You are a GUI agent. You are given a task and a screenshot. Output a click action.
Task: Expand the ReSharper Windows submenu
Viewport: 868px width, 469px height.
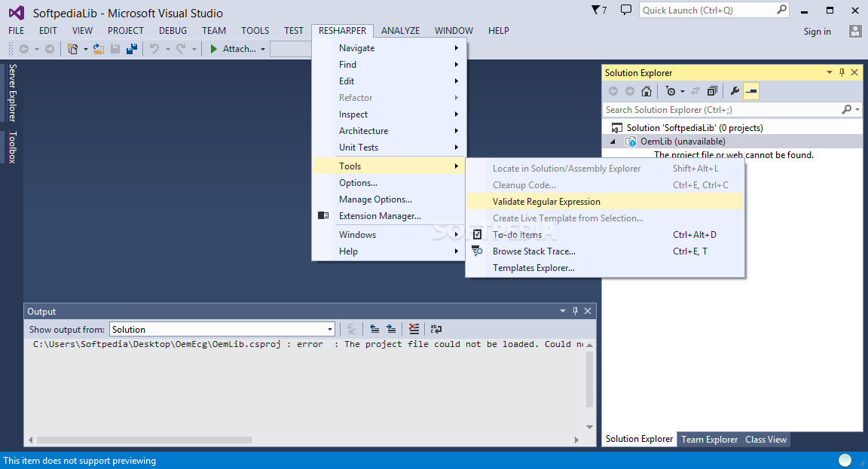click(389, 235)
